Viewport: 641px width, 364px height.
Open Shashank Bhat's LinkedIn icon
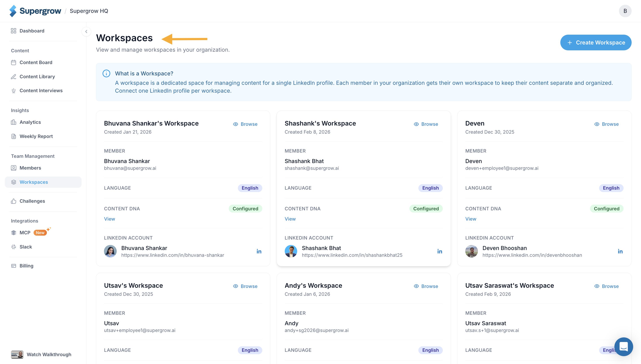[x=440, y=251]
